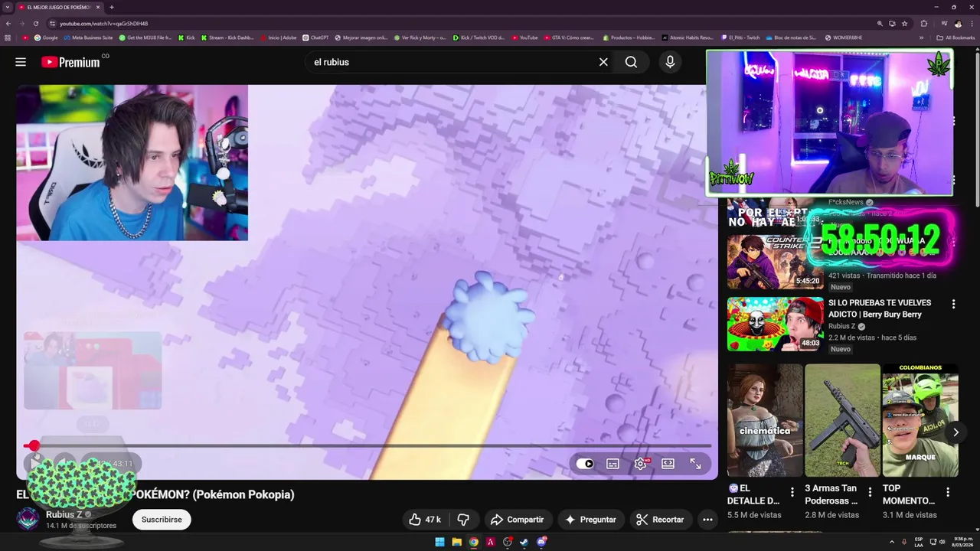Toggle autoplay switch in the player
Image resolution: width=980 pixels, height=551 pixels.
point(585,464)
